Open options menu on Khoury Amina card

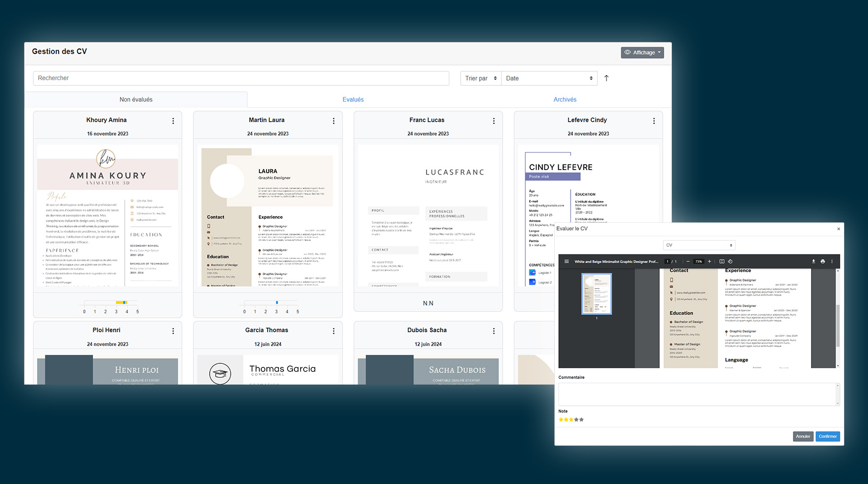(173, 121)
